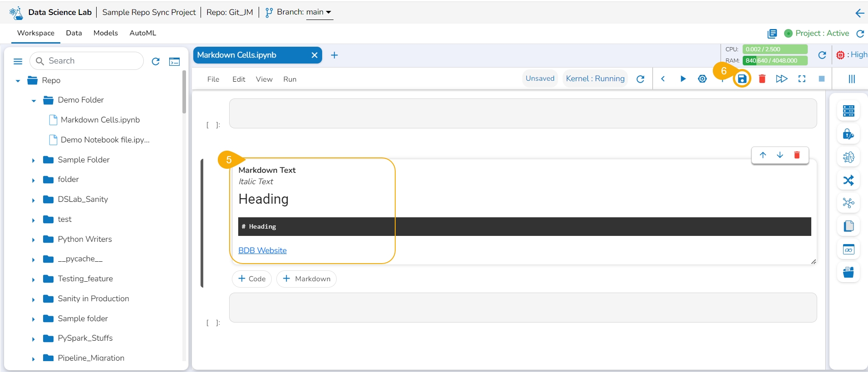Click the Data Science Lab logo
This screenshot has width=868, height=372.
click(16, 13)
